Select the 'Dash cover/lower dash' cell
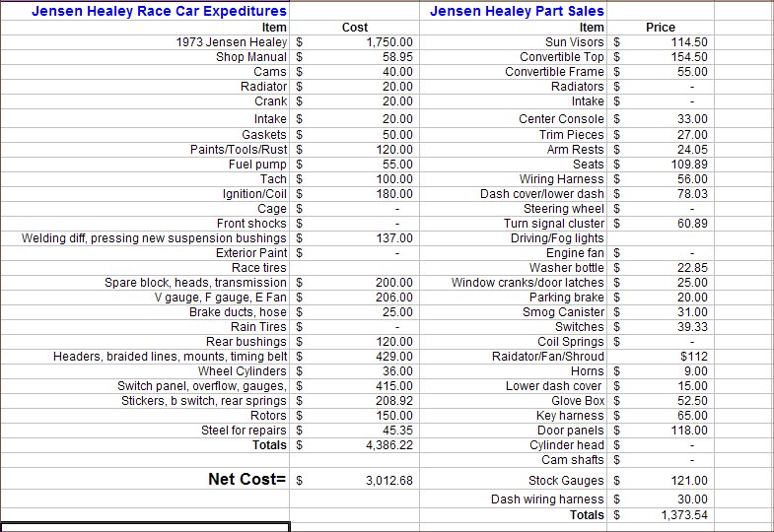Viewport: 774px width, 532px height. 514,194
